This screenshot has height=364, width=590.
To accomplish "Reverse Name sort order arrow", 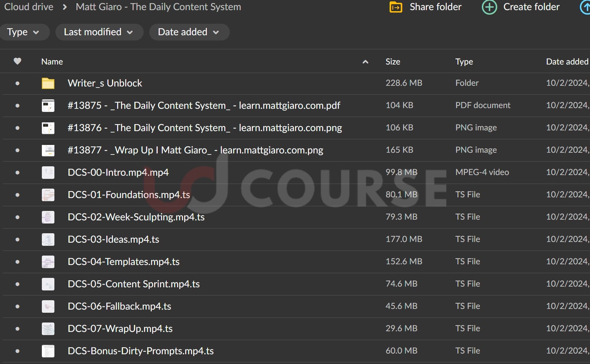I will [365, 62].
